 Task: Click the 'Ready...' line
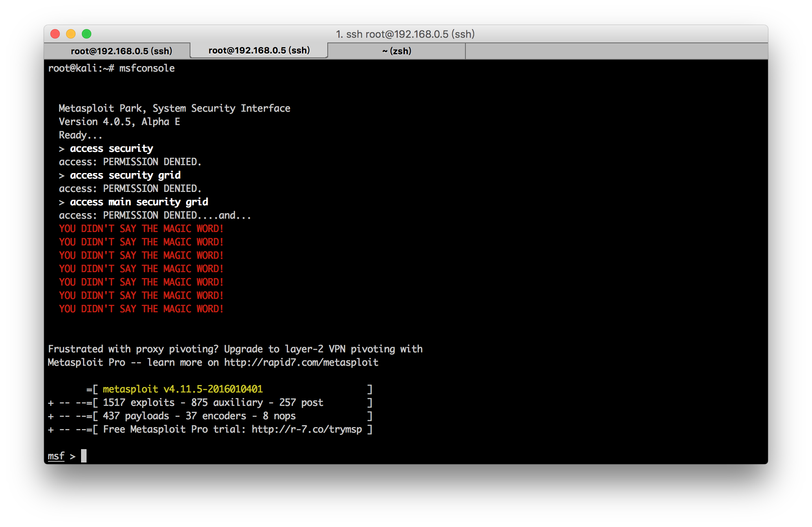pos(80,135)
